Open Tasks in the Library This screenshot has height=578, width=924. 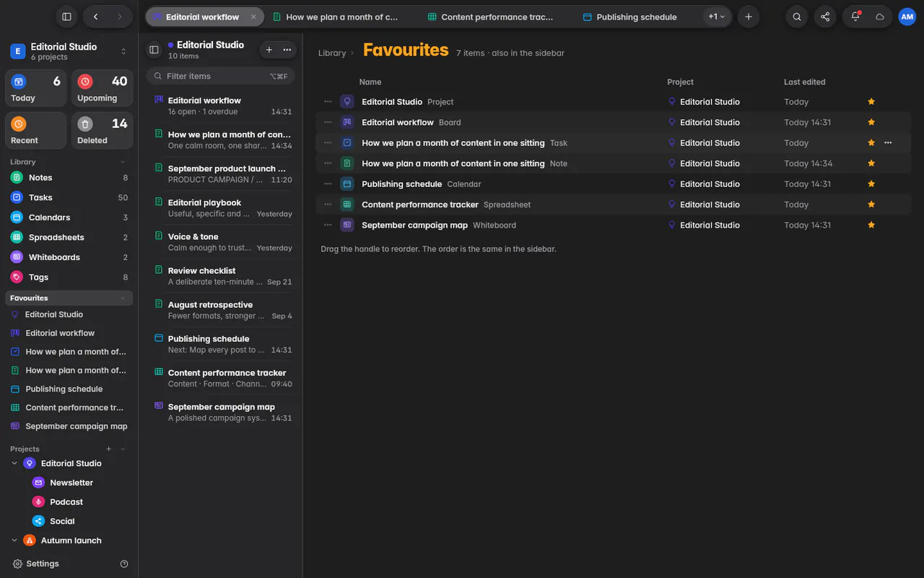coord(69,197)
